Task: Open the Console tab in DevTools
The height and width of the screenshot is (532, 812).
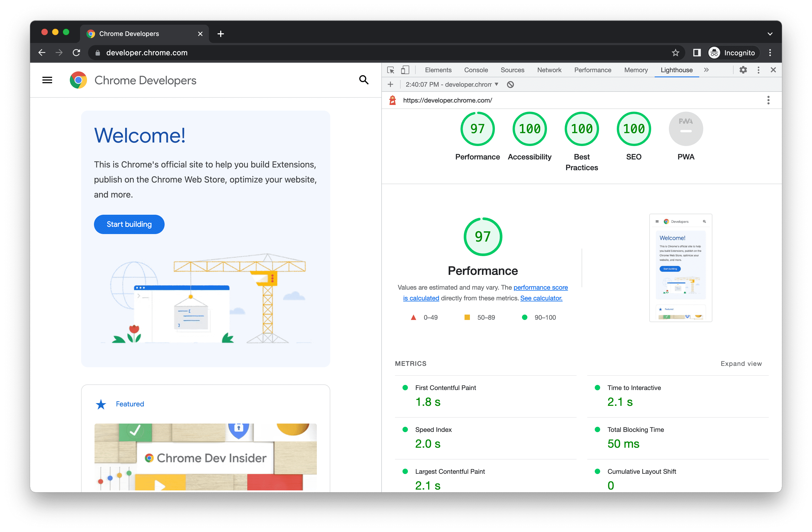Action: click(x=476, y=70)
